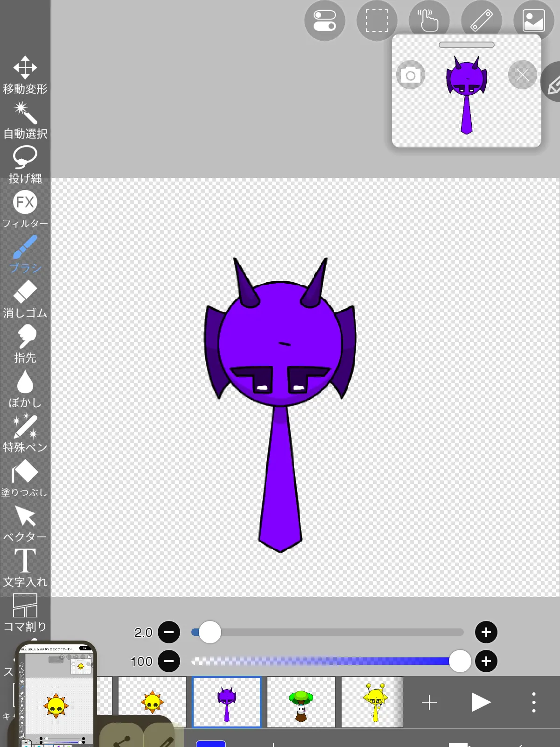This screenshot has height=747, width=560.
Task: Add a new animation frame
Action: point(429,702)
